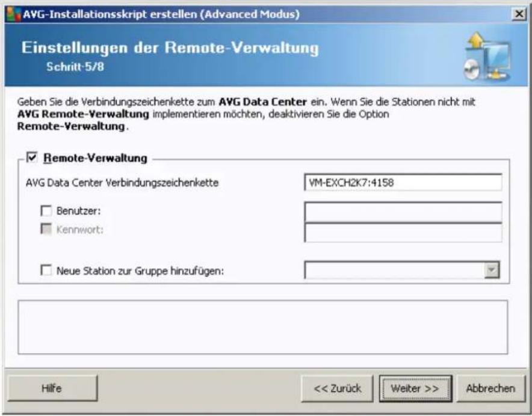Click the 'Einstellungen der Remote-Verwaltung' heading
This screenshot has height=416, width=532.
[170, 48]
